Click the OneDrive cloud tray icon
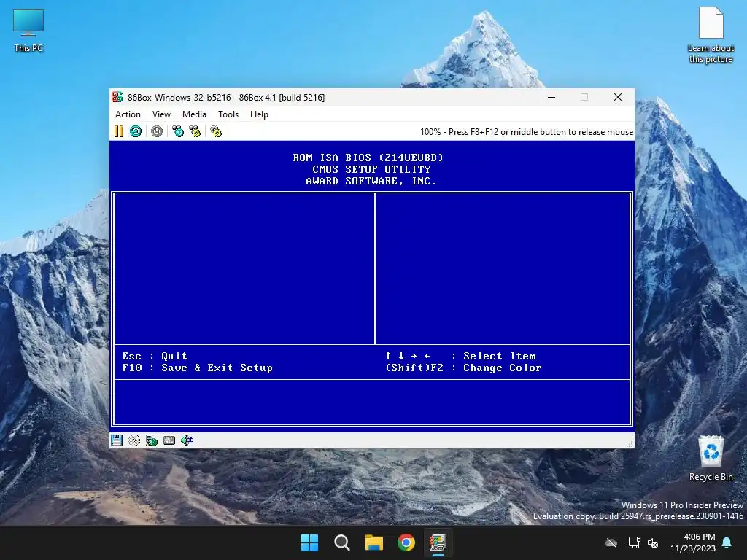Screen dimensions: 747x560 (x=611, y=542)
